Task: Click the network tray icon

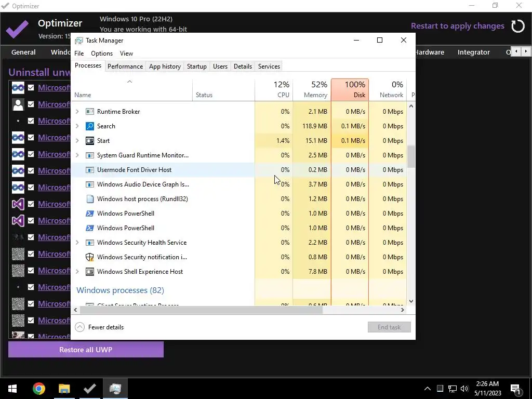Action: coord(453,389)
